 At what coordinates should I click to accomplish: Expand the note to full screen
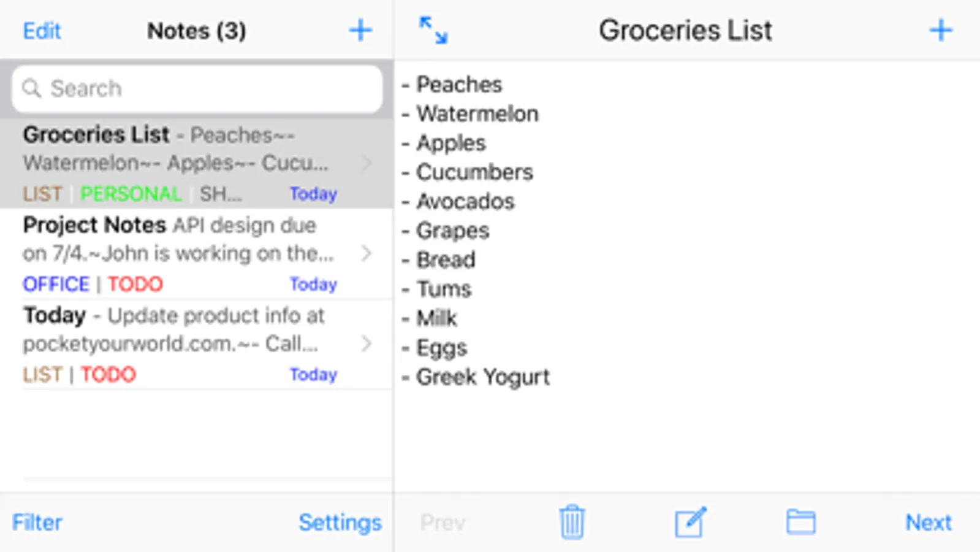click(433, 30)
